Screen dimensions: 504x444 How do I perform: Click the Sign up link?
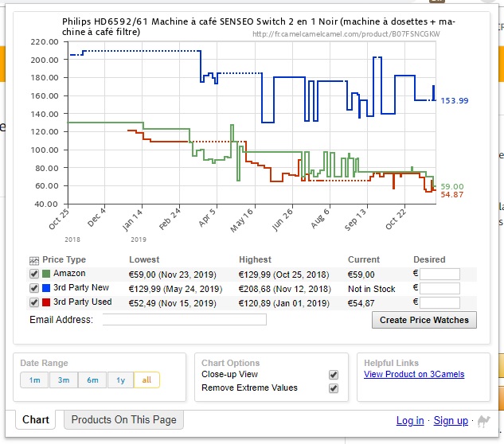451,421
